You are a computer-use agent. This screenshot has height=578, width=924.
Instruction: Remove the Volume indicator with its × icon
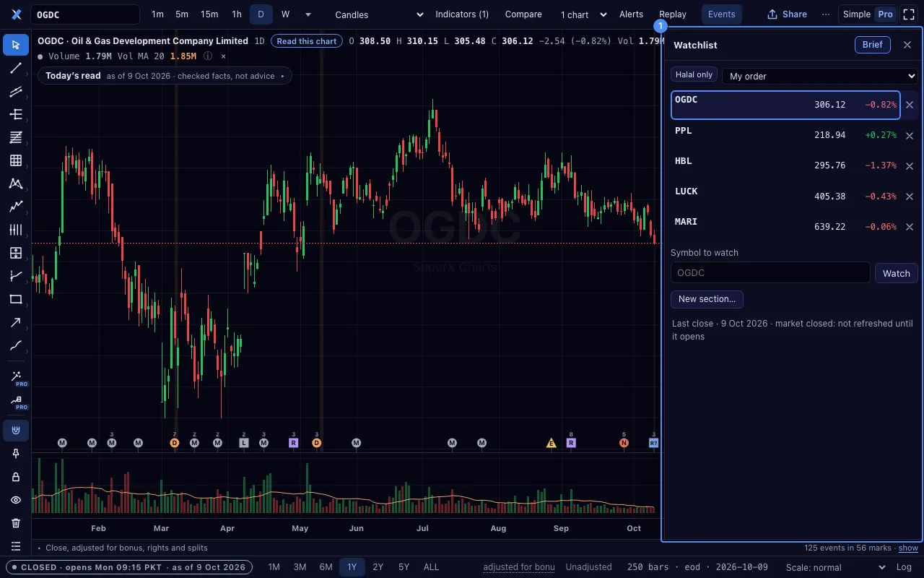coord(223,56)
